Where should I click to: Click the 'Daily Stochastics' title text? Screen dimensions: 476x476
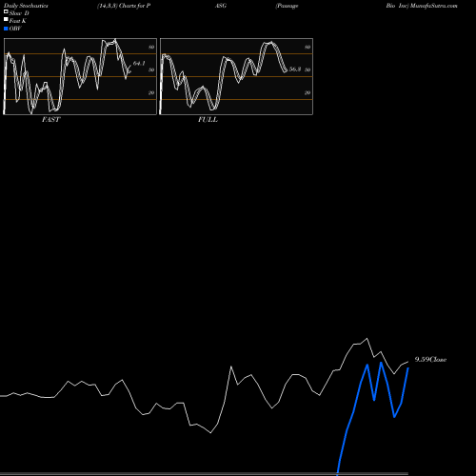(26, 6)
